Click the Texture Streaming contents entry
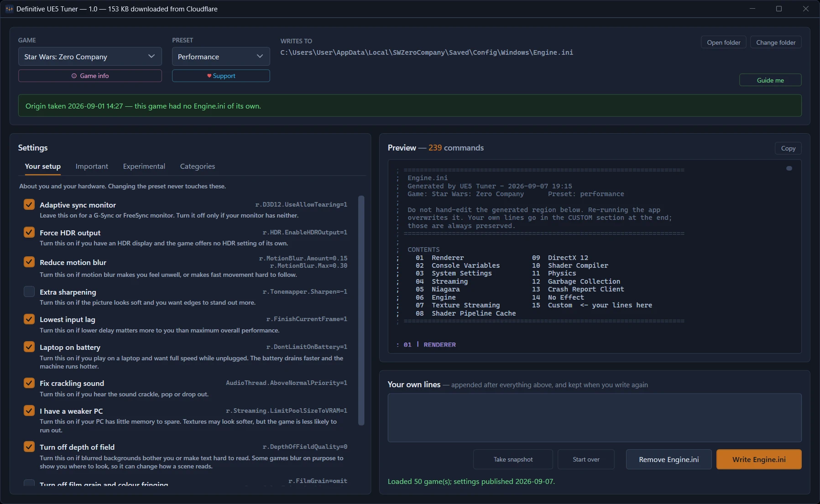Viewport: 820px width, 504px height. click(465, 305)
